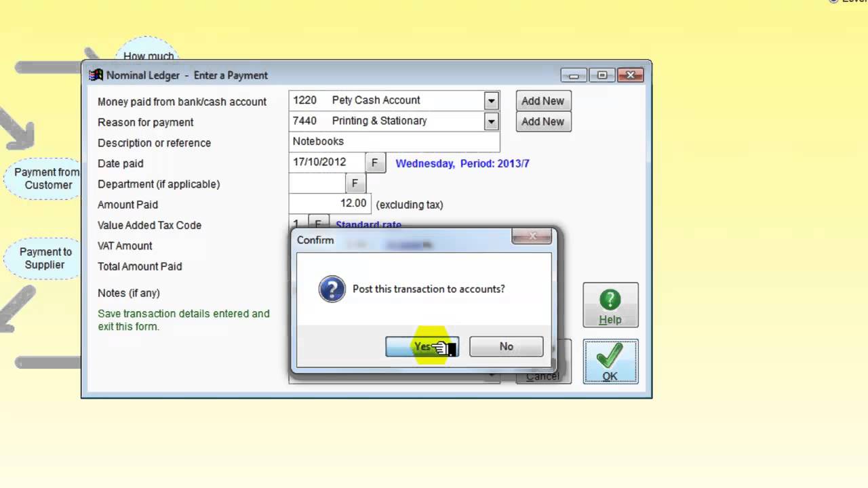Close the Nominal Ledger window
This screenshot has height=488, width=868.
pyautogui.click(x=630, y=75)
